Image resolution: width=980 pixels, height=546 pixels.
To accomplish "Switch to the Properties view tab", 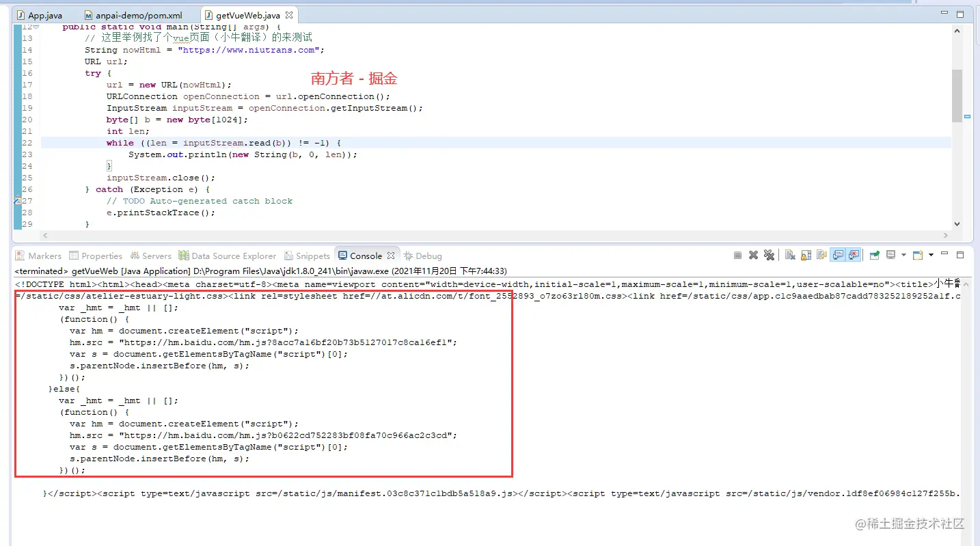I will (x=95, y=256).
